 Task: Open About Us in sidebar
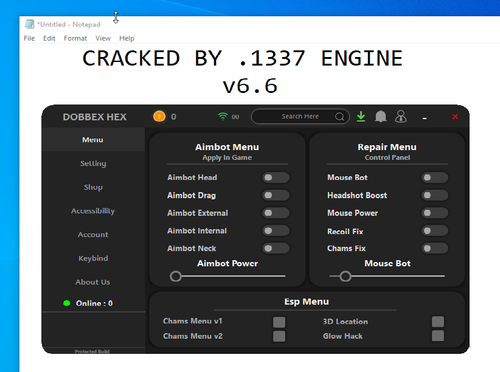(93, 282)
